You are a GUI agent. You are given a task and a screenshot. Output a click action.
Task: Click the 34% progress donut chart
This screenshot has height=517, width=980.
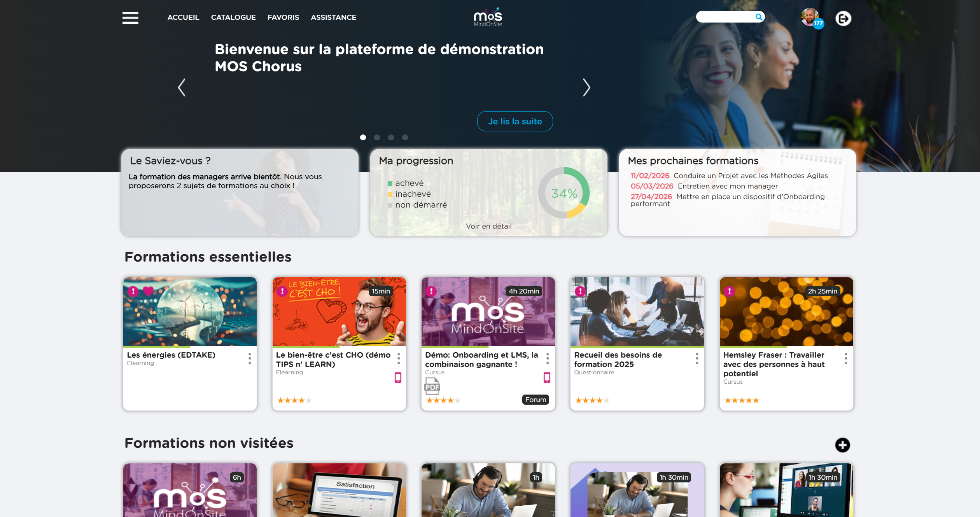click(564, 193)
